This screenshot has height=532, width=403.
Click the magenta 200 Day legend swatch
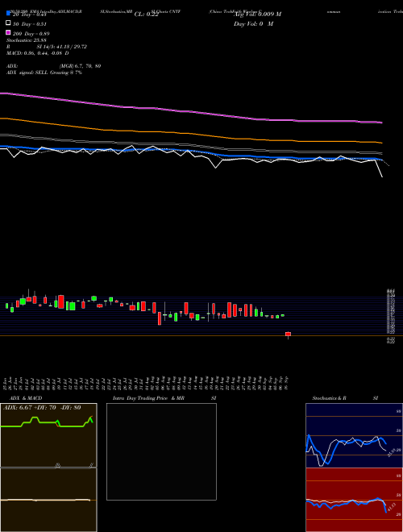coord(8,32)
